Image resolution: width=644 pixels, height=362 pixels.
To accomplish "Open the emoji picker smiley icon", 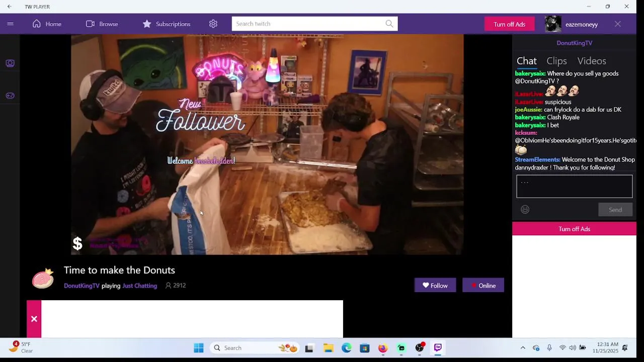I will pos(525,210).
